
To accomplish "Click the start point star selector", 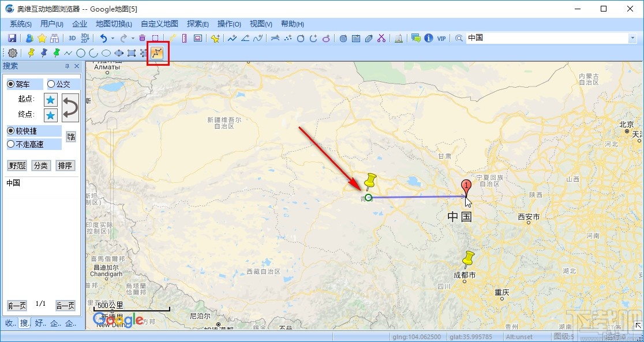I will (x=50, y=99).
